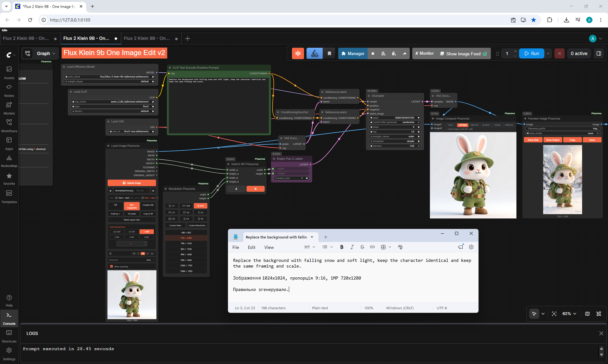Select input B in Switch WH Pixaroma

point(255,189)
